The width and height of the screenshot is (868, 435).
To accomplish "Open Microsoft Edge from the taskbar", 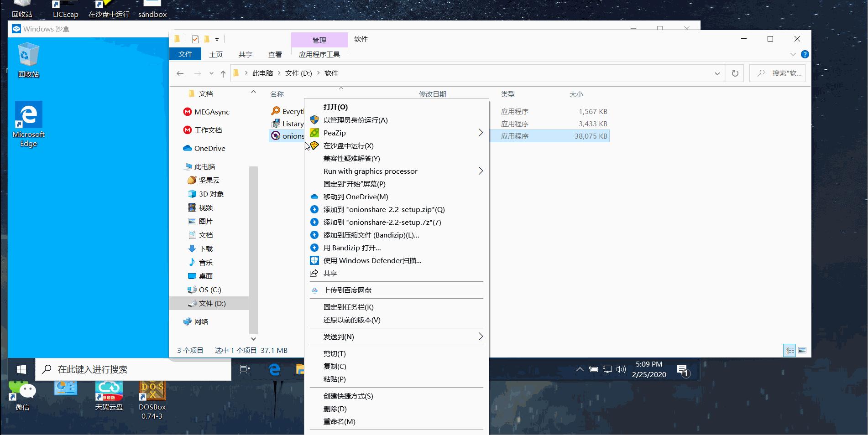I will [274, 370].
